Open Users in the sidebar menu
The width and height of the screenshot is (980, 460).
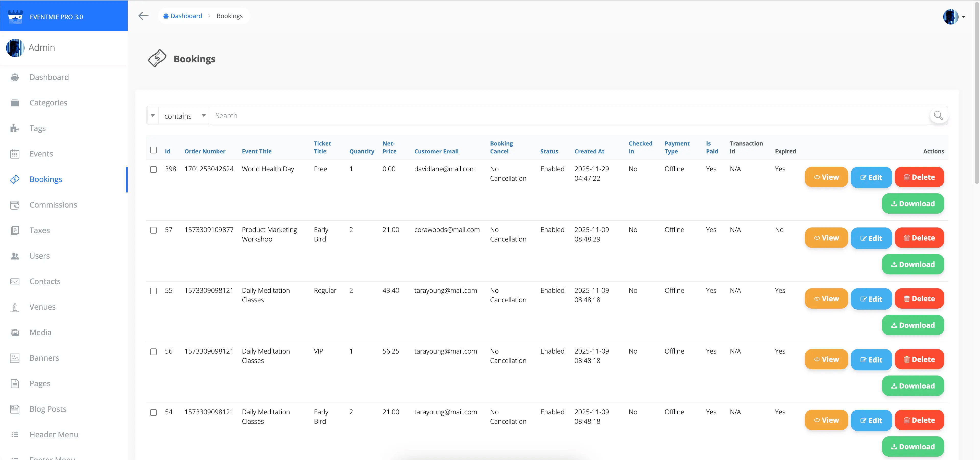(x=40, y=256)
